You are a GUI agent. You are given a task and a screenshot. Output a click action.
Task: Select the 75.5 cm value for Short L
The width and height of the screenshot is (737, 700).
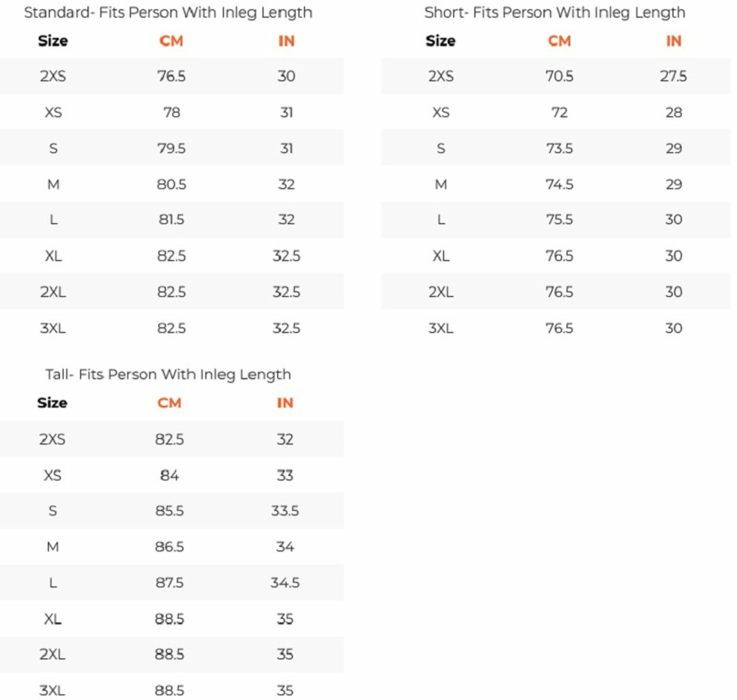point(559,220)
